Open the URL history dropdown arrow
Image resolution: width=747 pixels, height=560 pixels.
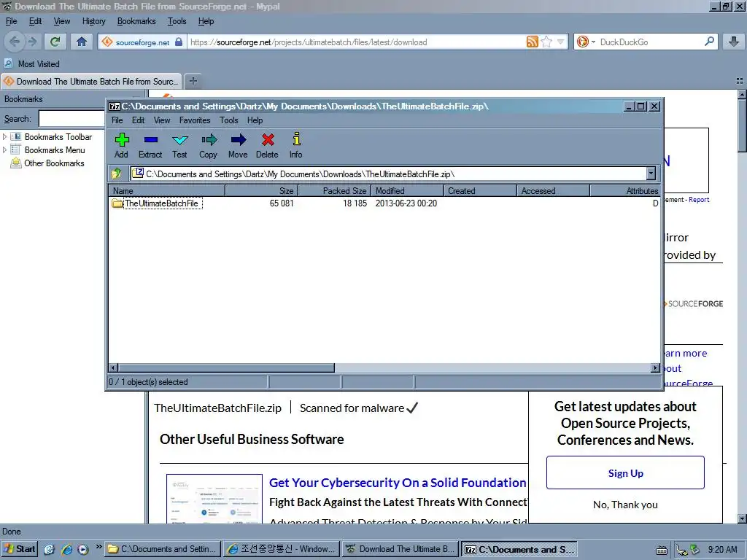(x=561, y=42)
